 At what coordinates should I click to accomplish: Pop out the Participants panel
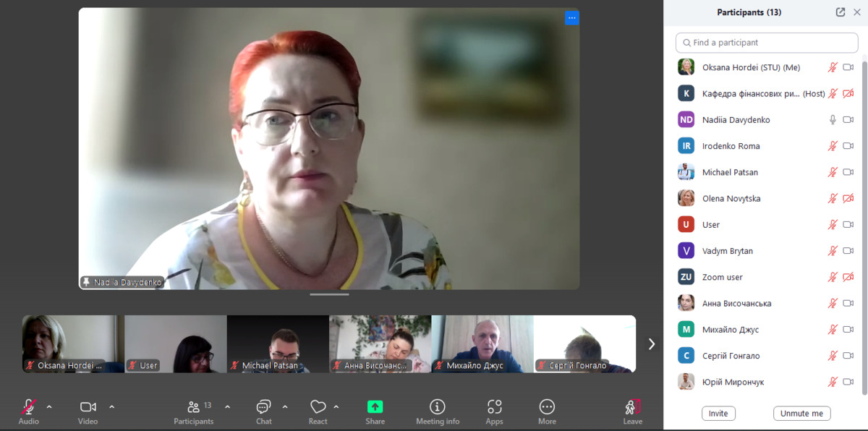[841, 12]
